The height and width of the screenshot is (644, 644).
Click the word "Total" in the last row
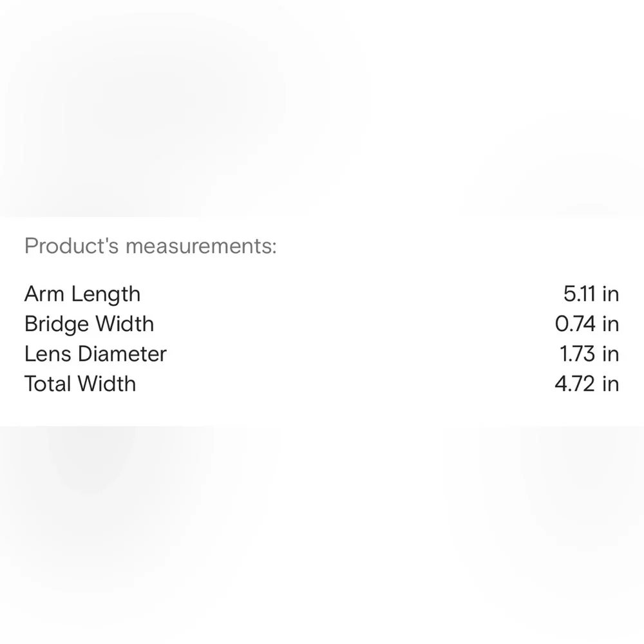(x=48, y=384)
